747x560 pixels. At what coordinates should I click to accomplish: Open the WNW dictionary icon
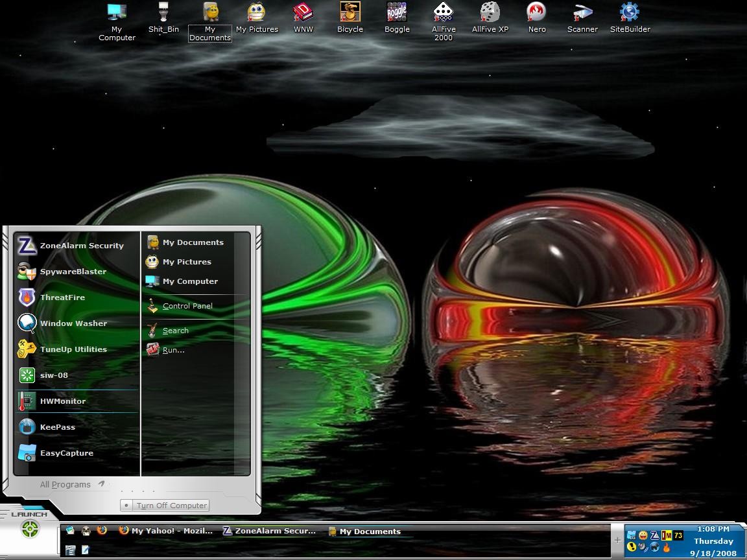click(x=303, y=17)
